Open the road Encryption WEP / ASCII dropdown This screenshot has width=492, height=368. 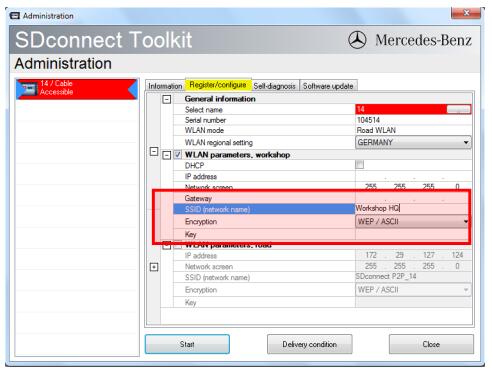(413, 290)
